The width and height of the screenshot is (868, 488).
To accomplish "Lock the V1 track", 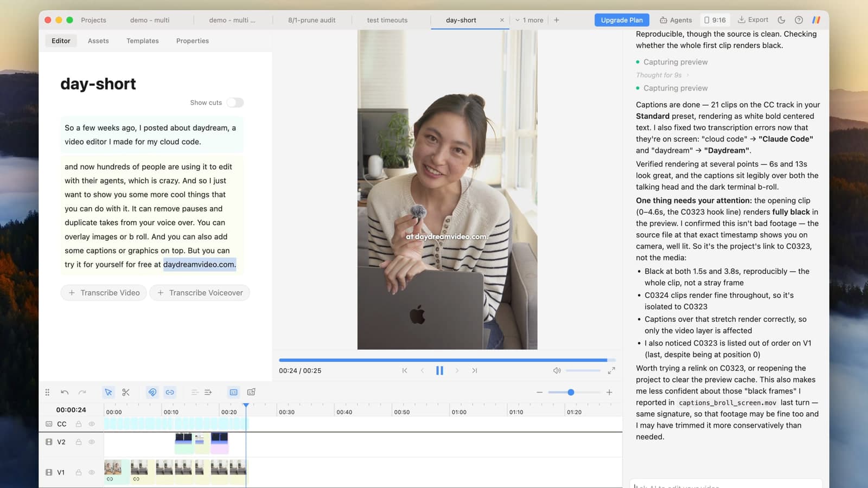I will (79, 472).
